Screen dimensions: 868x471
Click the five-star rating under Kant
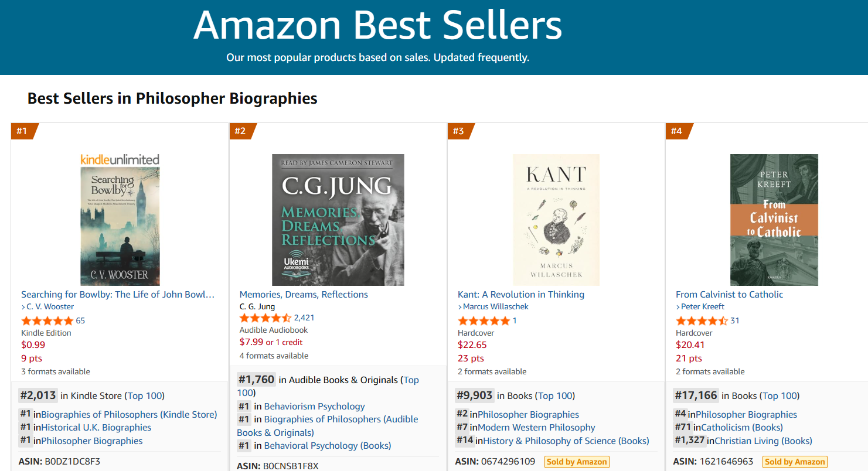[x=484, y=320]
